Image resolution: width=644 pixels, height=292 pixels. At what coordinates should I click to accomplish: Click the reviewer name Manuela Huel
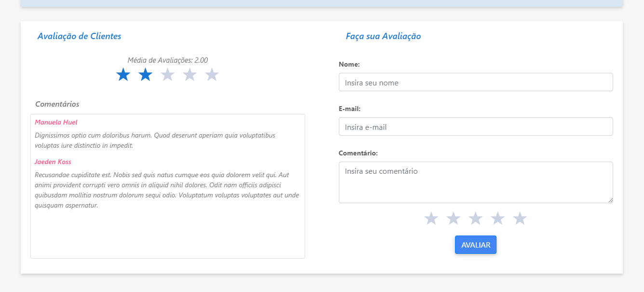click(56, 122)
